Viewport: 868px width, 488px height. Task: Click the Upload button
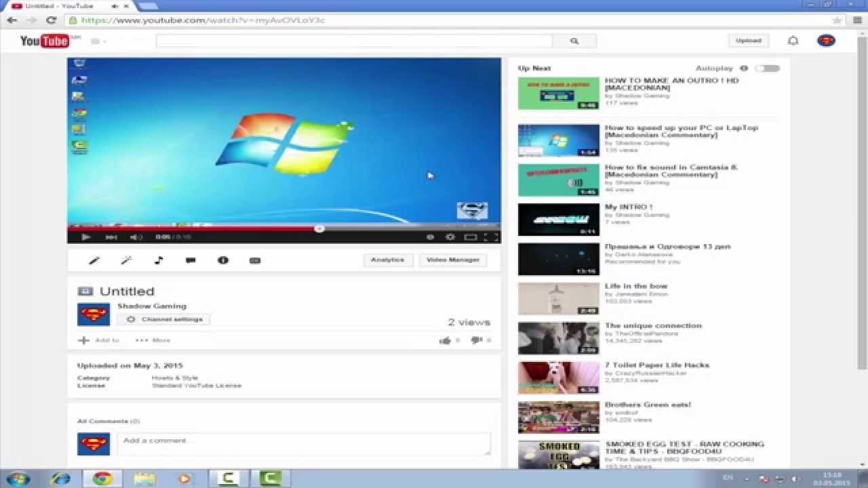point(749,41)
